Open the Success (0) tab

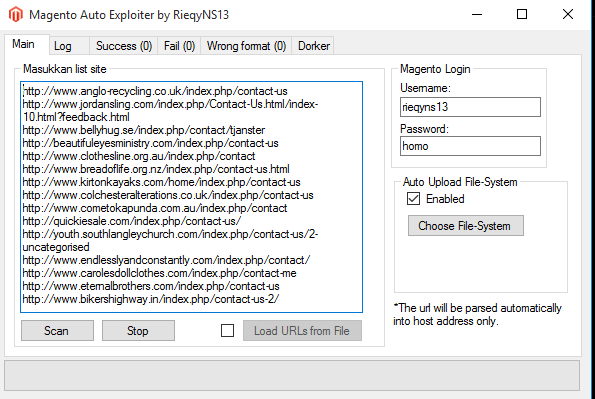[124, 46]
